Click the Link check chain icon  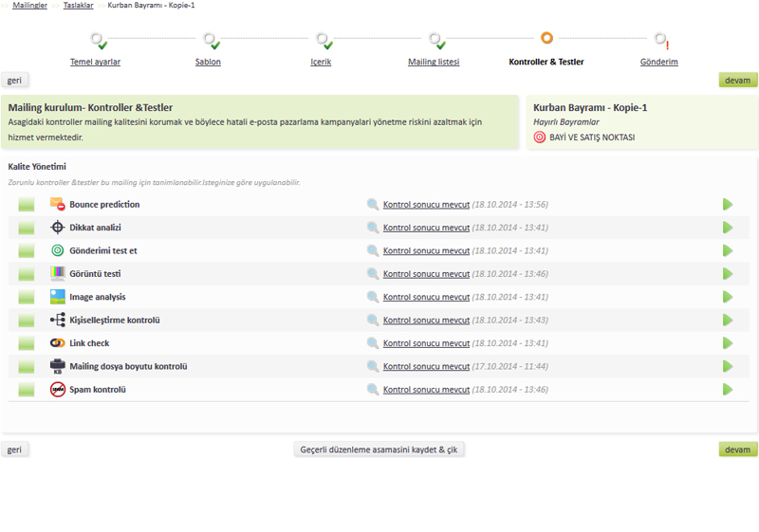tap(57, 343)
